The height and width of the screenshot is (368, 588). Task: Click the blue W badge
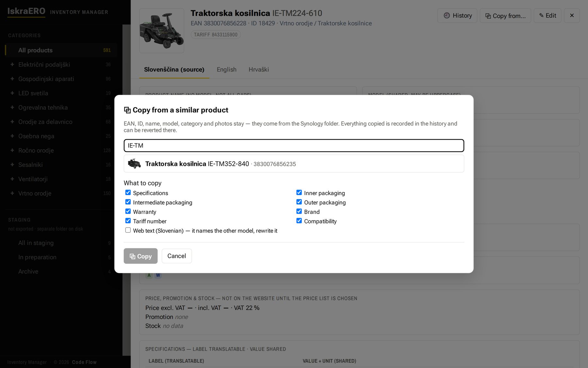158,275
